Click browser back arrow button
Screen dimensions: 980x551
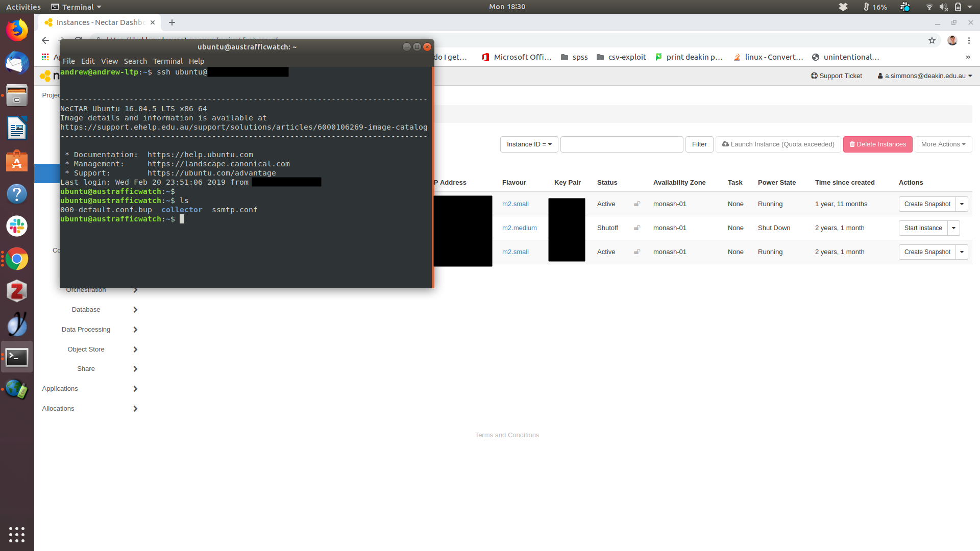[45, 40]
